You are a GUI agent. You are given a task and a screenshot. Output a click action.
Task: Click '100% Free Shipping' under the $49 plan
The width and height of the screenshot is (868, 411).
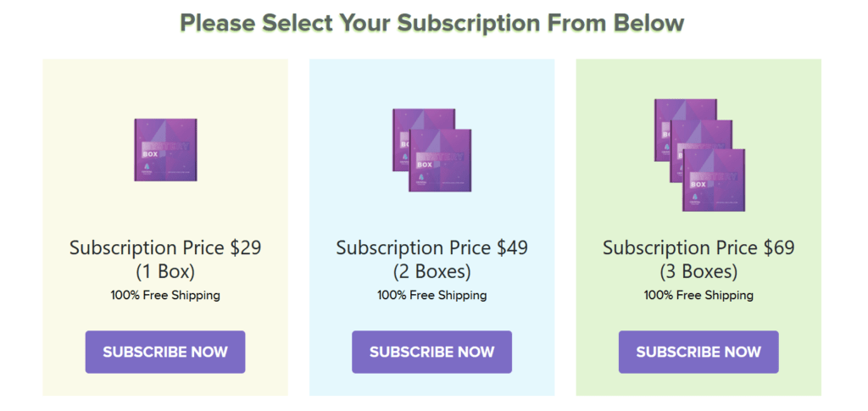(431, 296)
